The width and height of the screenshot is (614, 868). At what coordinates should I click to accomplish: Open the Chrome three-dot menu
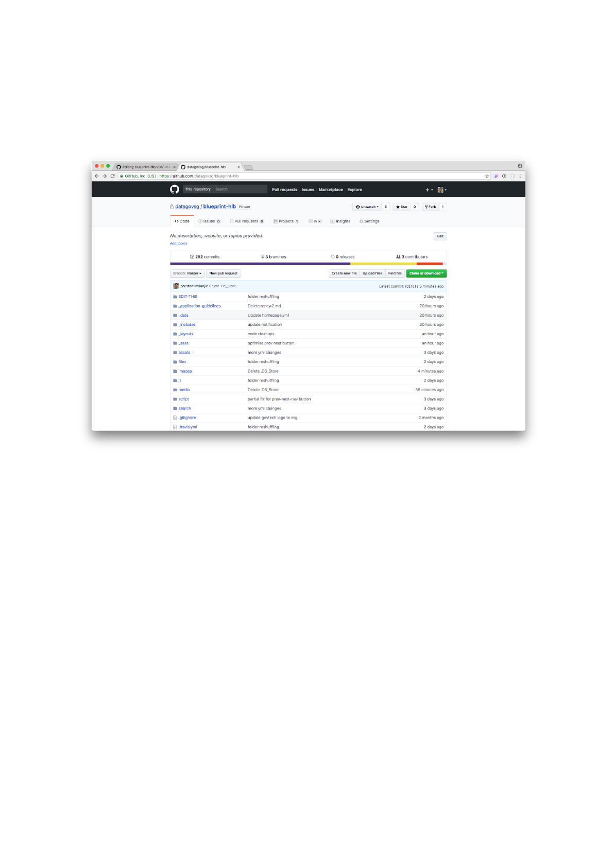pyautogui.click(x=520, y=176)
